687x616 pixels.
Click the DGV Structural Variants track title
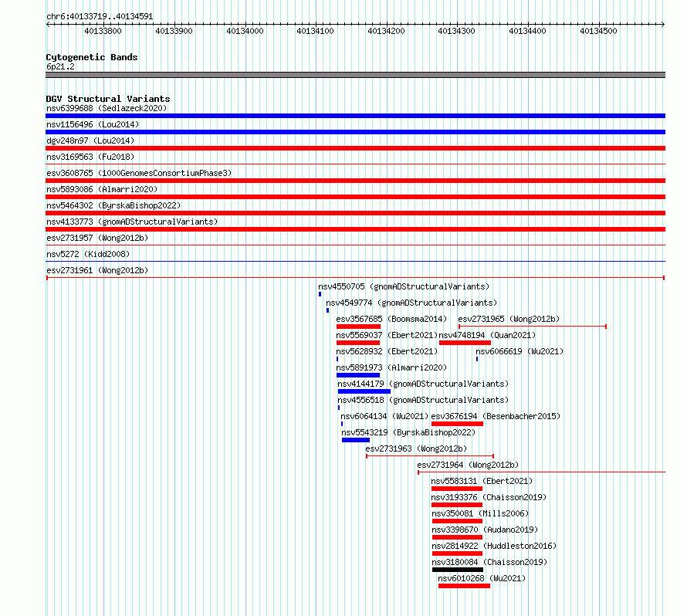coord(108,99)
